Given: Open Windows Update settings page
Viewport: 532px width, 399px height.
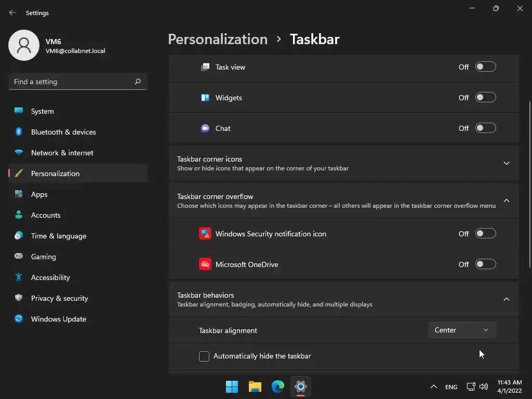Looking at the screenshot, I should [x=58, y=319].
